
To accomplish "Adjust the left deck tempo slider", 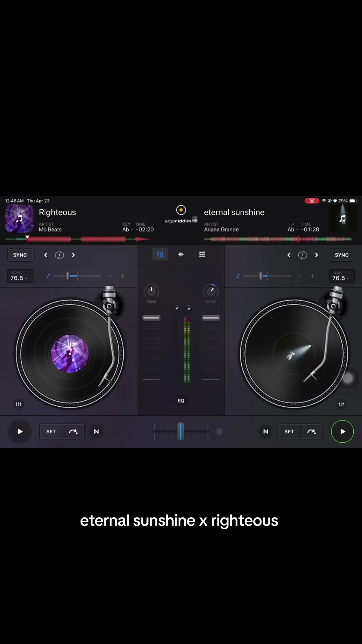I will pyautogui.click(x=68, y=276).
